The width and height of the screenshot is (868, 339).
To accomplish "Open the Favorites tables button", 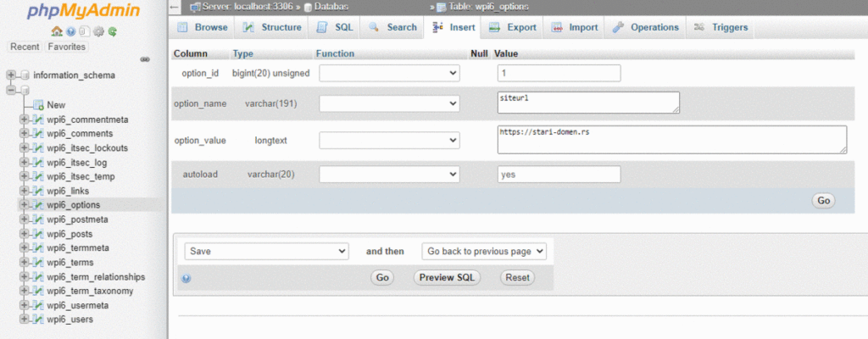I will click(66, 47).
